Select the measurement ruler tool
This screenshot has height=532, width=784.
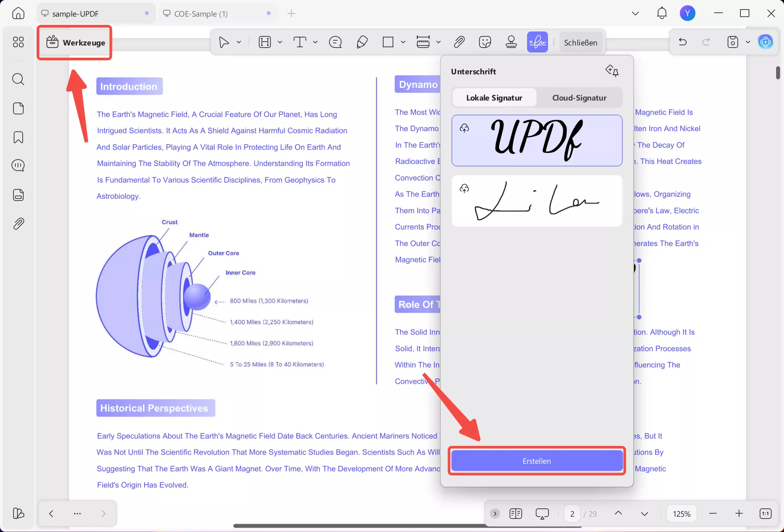pos(423,42)
